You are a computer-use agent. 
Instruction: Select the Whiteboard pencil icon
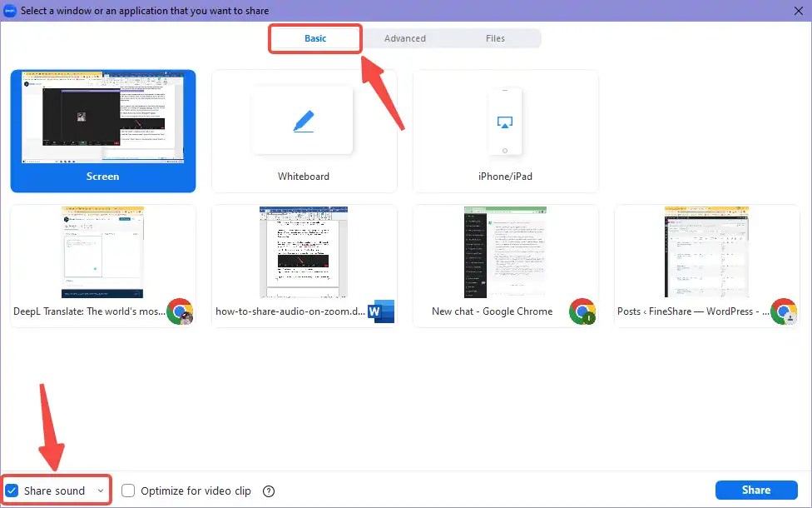(303, 119)
